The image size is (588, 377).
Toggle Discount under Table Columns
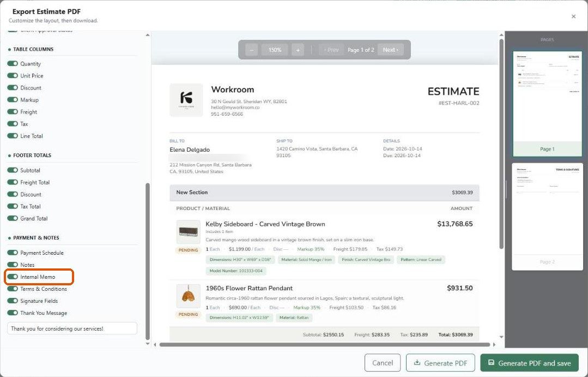pyautogui.click(x=13, y=87)
